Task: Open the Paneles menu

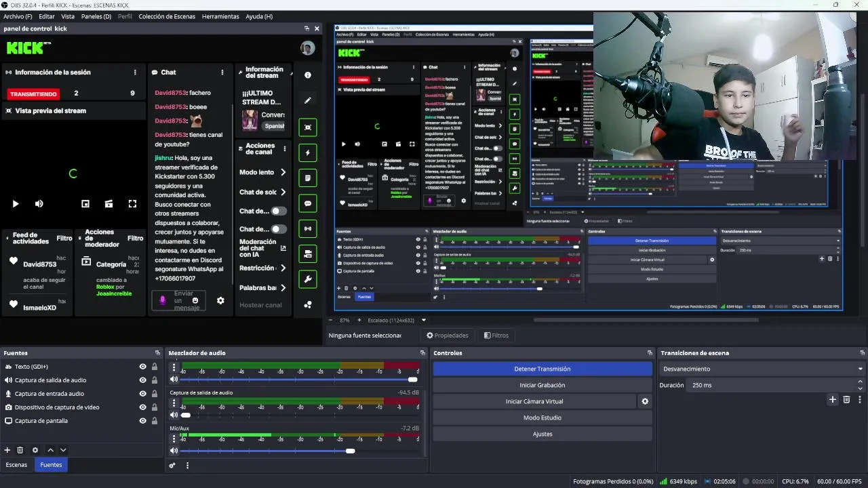Action: click(x=96, y=16)
